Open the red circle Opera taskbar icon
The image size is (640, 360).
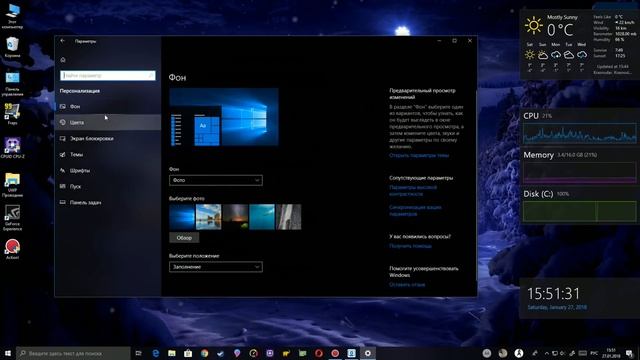coord(319,353)
